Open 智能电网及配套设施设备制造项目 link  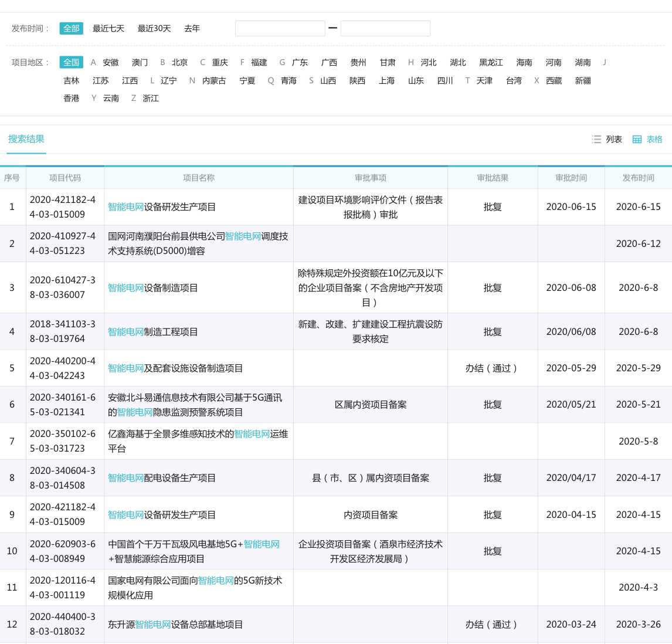tap(175, 368)
